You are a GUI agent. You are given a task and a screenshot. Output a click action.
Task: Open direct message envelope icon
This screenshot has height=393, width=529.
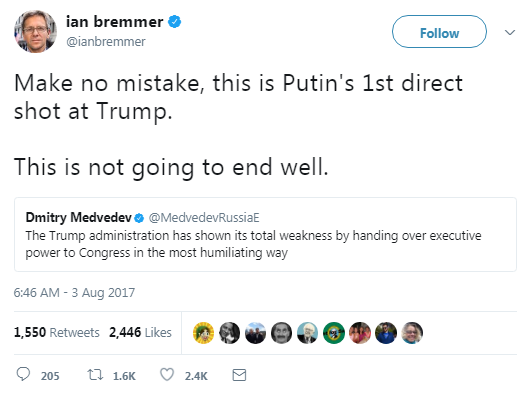[239, 375]
